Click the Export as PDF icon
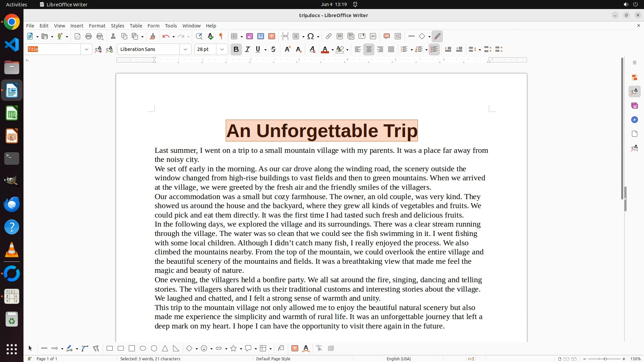 click(x=77, y=37)
